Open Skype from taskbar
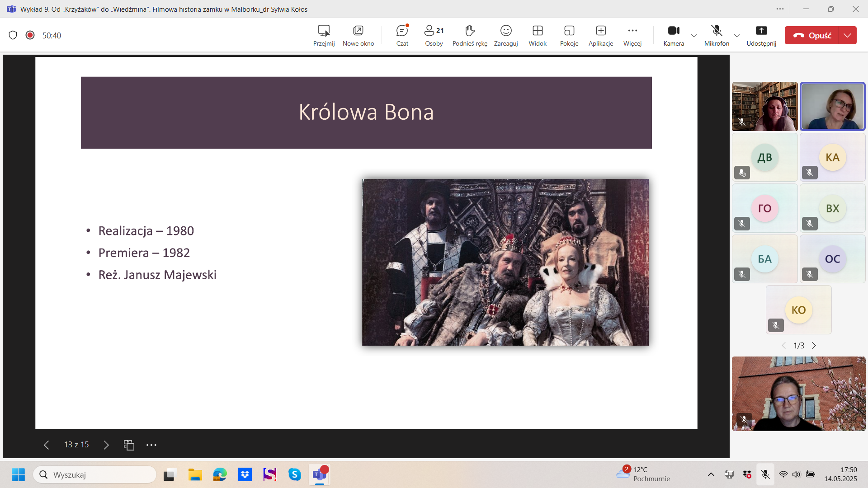The image size is (868, 488). (295, 474)
